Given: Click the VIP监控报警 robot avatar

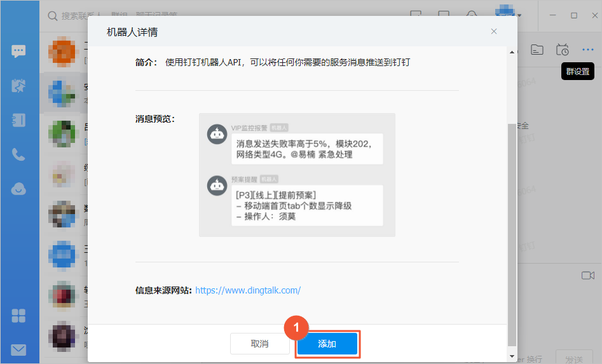Looking at the screenshot, I should 217,134.
